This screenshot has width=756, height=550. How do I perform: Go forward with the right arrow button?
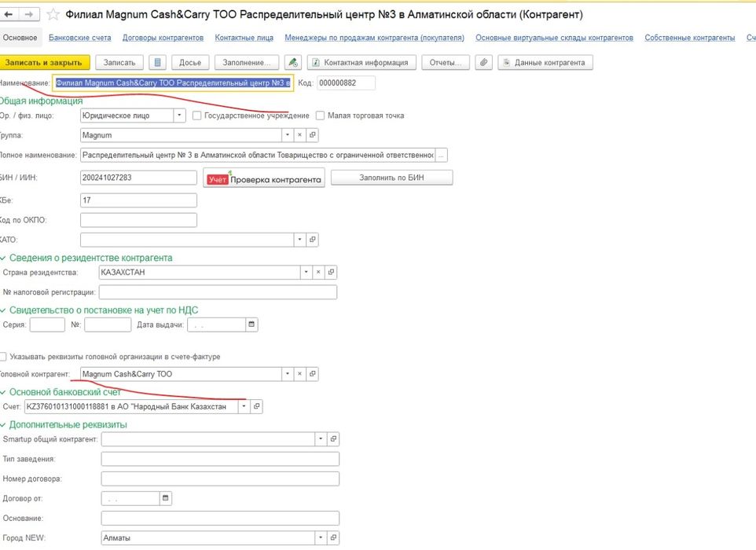pyautogui.click(x=29, y=14)
